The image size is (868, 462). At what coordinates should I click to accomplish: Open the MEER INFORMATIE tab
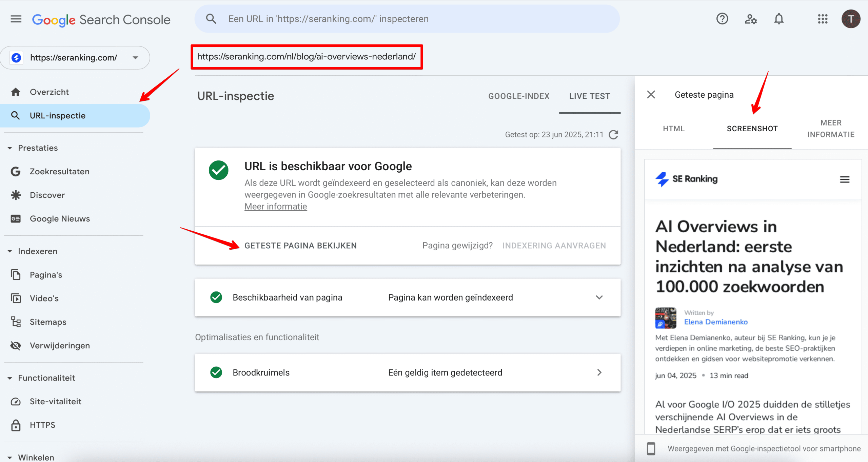831,129
